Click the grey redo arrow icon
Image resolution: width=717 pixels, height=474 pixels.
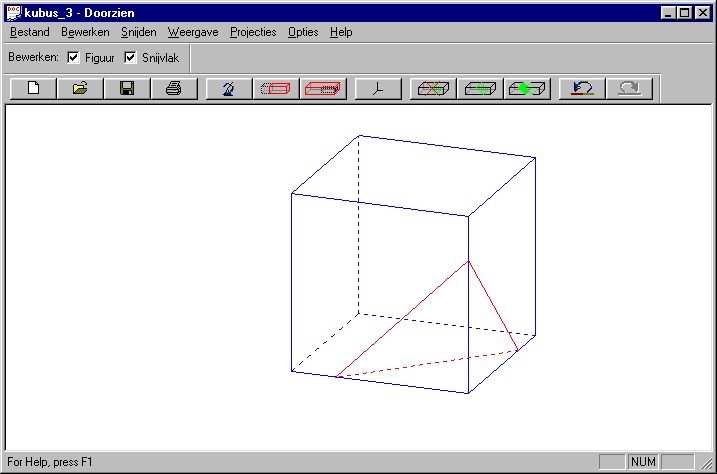(x=629, y=88)
